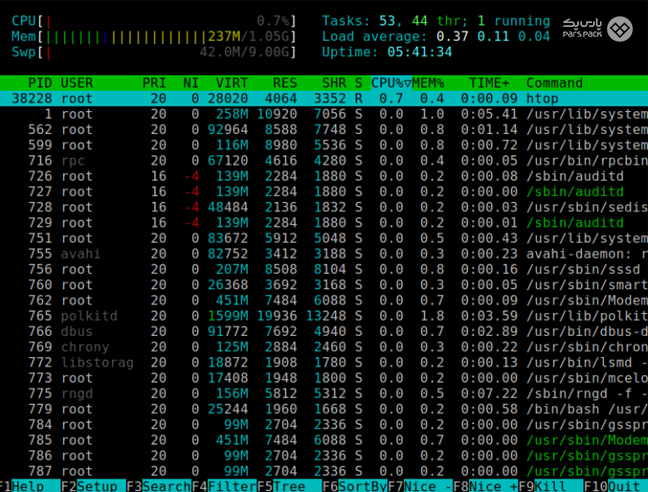Click the 1599M VIRT value for polkitd
This screenshot has width=648, height=492.
point(228,316)
